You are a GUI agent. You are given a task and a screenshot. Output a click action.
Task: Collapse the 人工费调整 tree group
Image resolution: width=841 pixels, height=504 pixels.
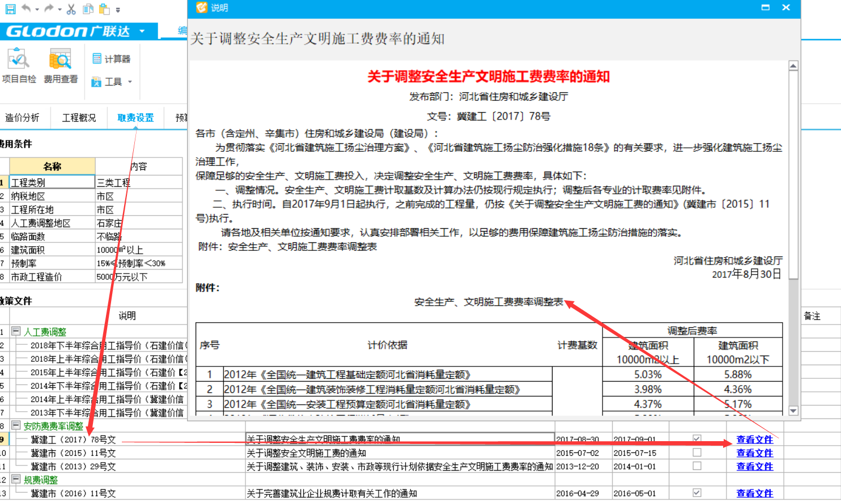point(16,331)
